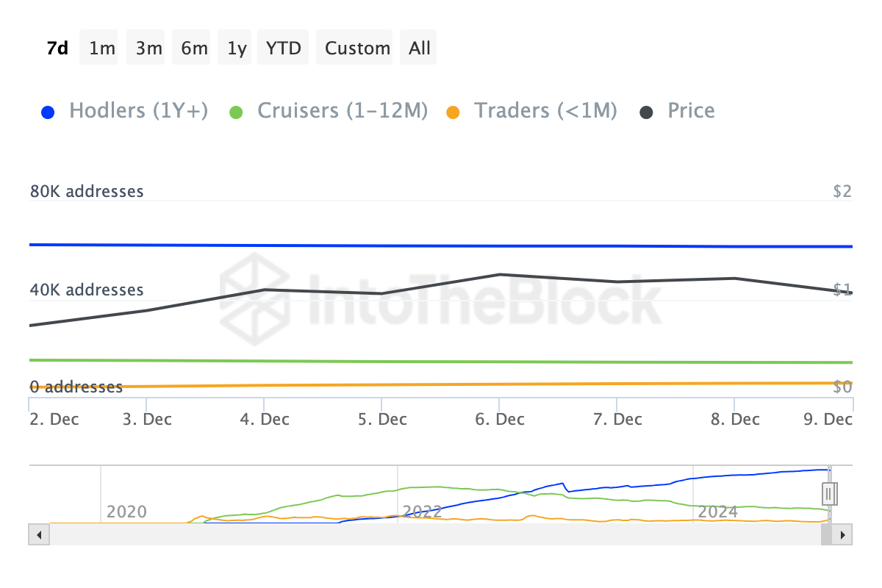Select the 6m range button
Viewport: 882px width, 588px height.
[x=194, y=48]
